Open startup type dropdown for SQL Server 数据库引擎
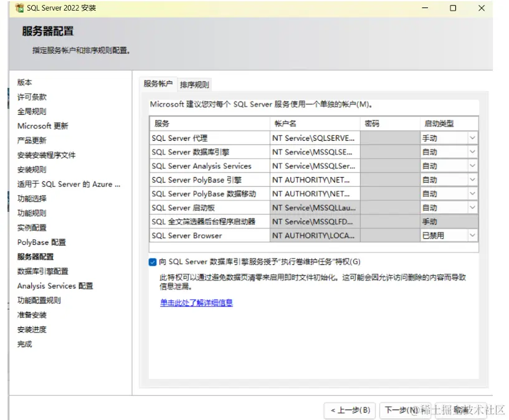Screen dimensions: 509x420 click(472, 152)
